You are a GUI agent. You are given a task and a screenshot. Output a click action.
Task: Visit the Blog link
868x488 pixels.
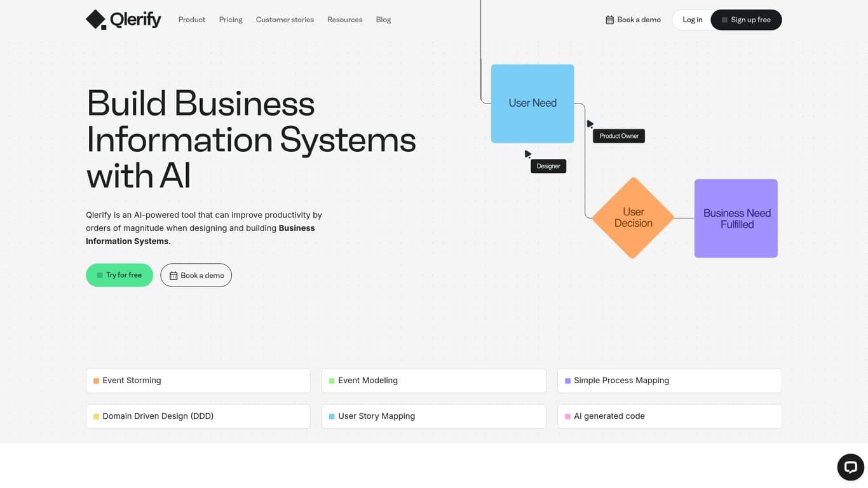(383, 20)
